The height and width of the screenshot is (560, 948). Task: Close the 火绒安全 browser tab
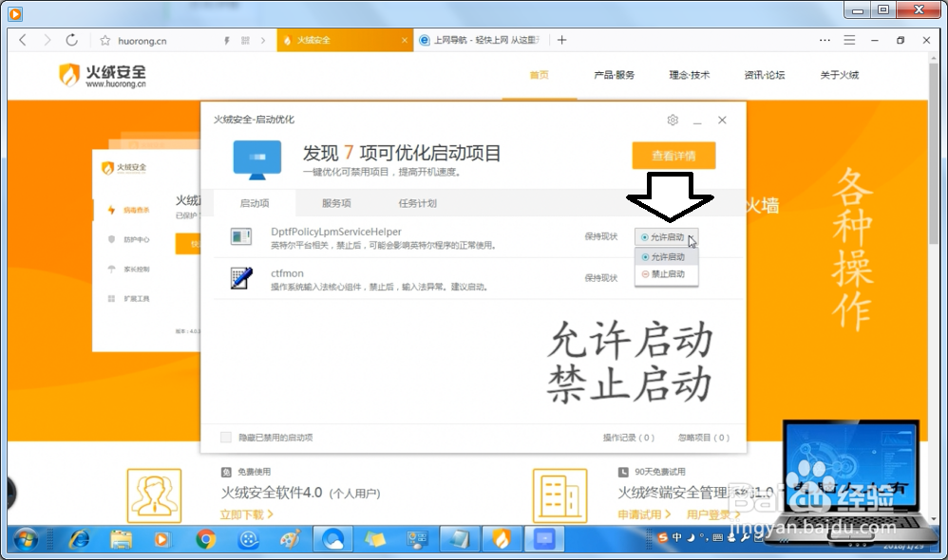(405, 41)
